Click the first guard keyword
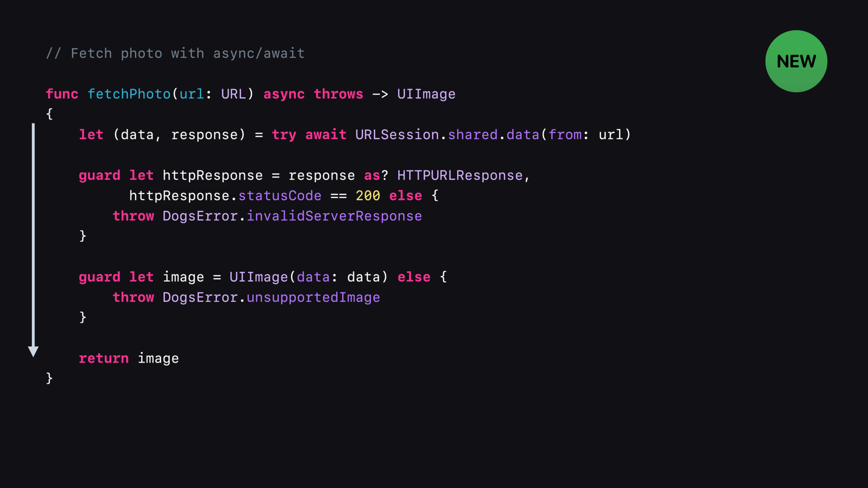Screen dimensions: 868x488 click(100, 176)
